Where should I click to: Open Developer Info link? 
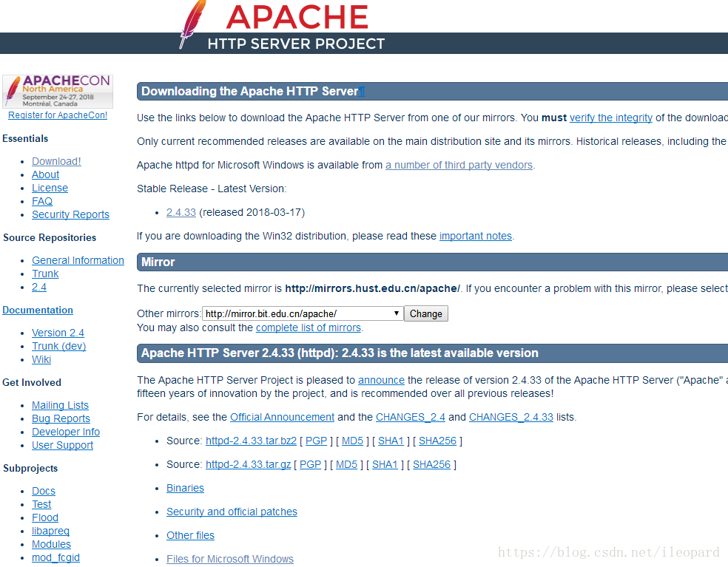click(65, 432)
